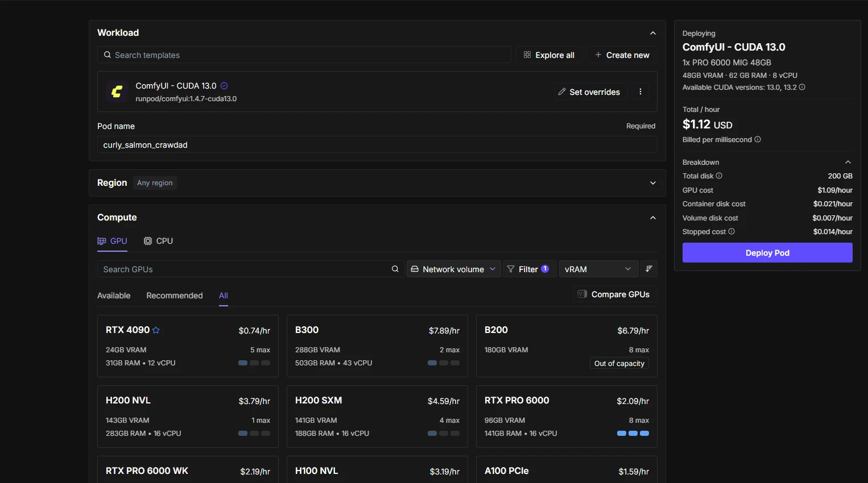The height and width of the screenshot is (483, 868).
Task: Click the GPU cost $1.09/hour value
Action: [835, 190]
